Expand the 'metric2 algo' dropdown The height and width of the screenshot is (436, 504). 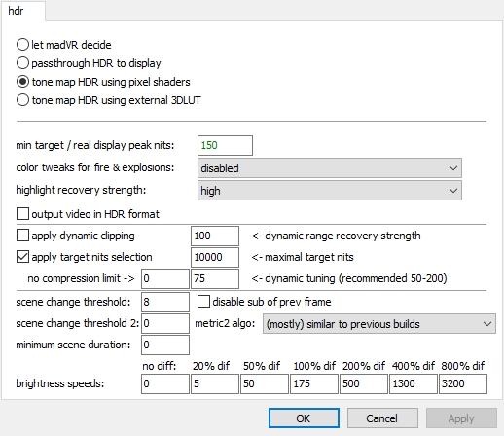coord(379,324)
